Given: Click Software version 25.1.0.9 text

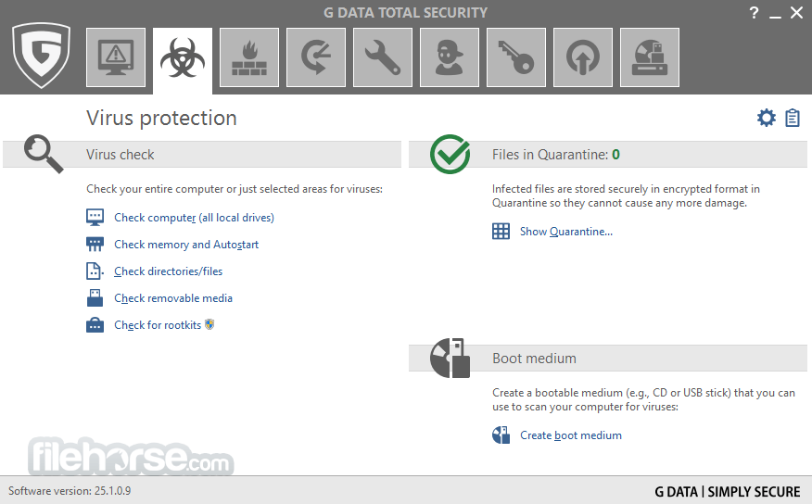Looking at the screenshot, I should [x=70, y=490].
